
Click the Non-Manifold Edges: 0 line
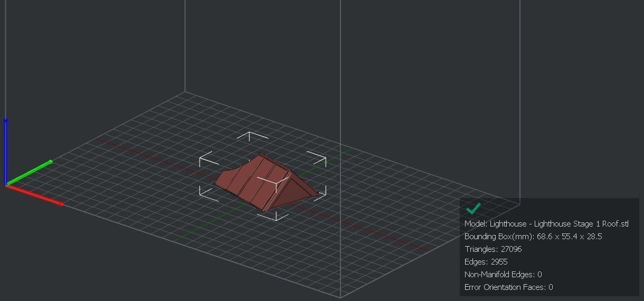503,275
